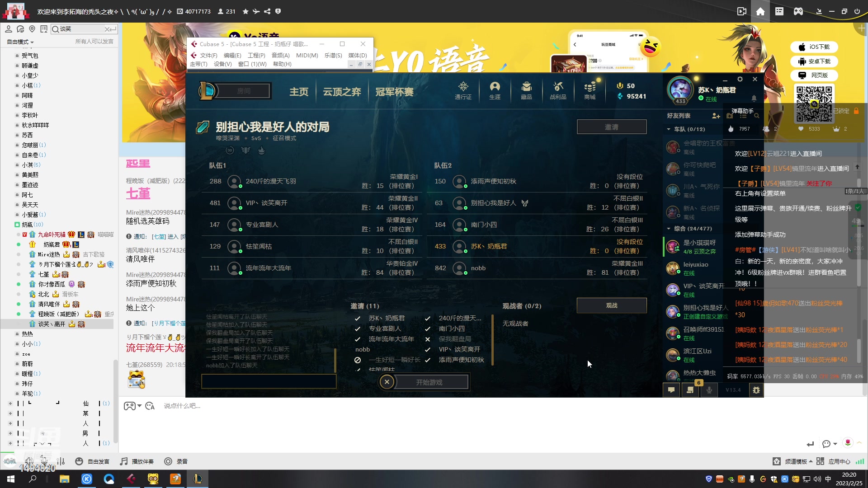Viewport: 868px width, 488px height.
Task: Open the 商城 store icon
Action: coord(590,90)
